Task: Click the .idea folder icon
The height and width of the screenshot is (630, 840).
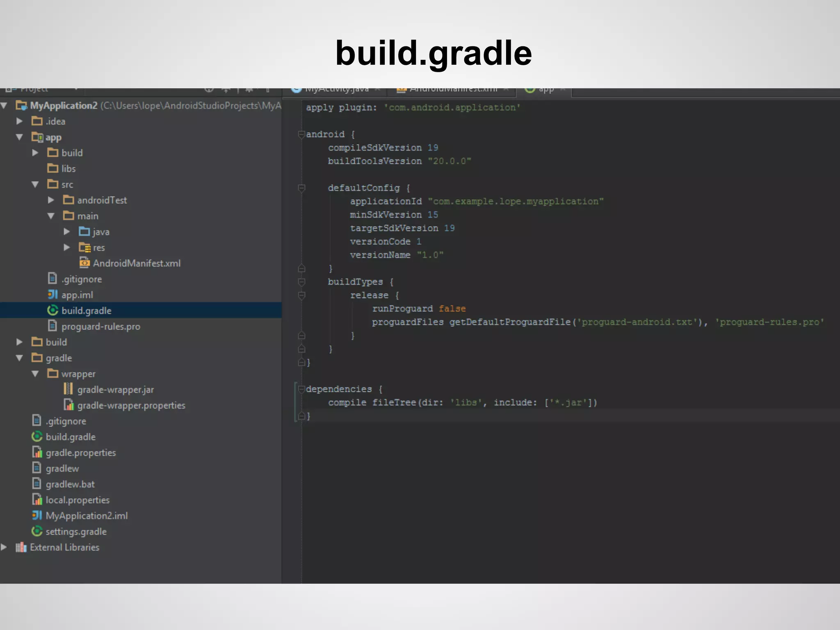Action: [37, 121]
